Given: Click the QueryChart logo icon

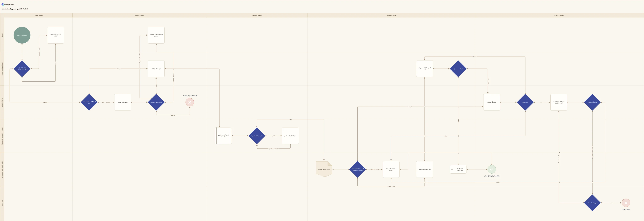Looking at the screenshot, I should pos(3,4).
